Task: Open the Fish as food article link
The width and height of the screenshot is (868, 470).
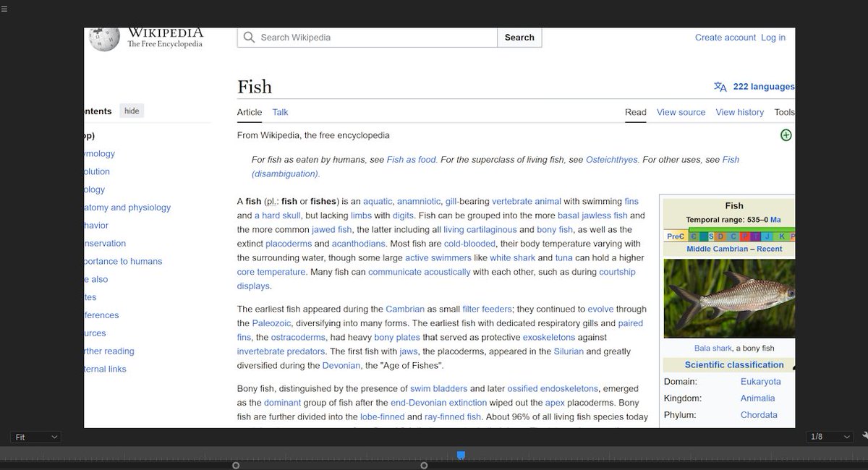Action: (411, 159)
